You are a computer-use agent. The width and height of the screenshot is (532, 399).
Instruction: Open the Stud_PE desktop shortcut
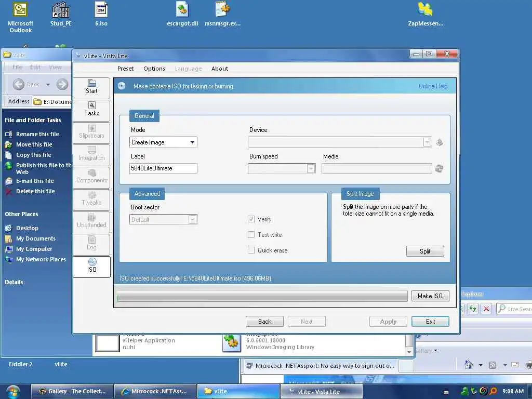tap(61, 14)
